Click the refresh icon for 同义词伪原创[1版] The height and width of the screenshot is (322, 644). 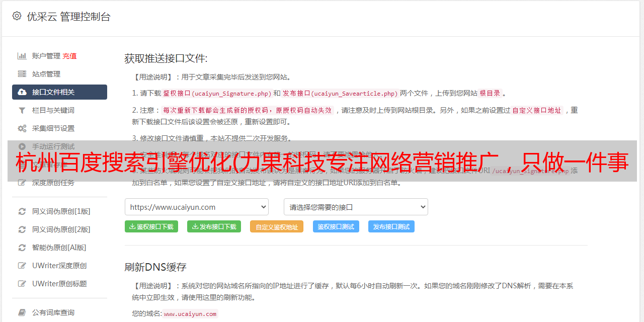point(22,211)
